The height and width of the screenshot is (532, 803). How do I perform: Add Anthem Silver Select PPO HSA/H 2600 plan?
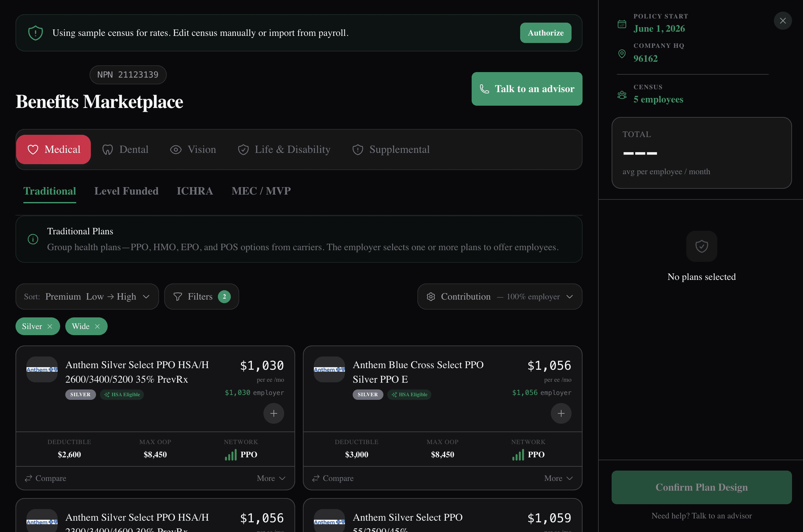(274, 413)
